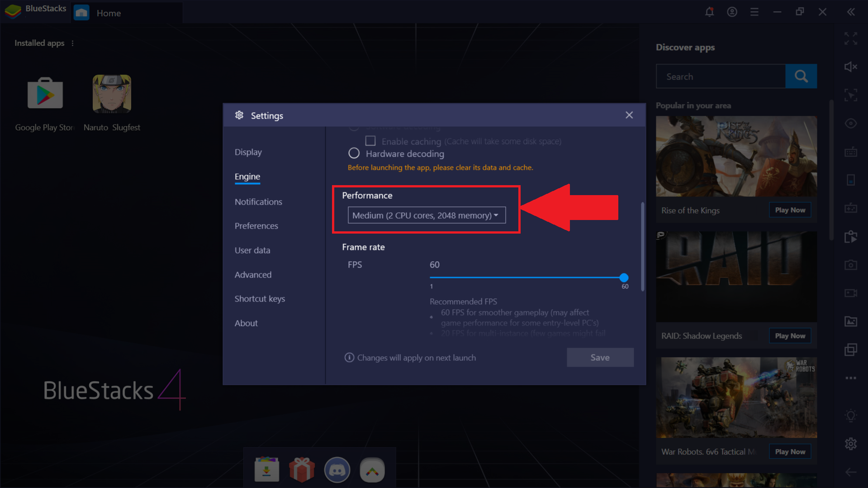Click the Home tab icon
The image size is (868, 488).
(81, 13)
